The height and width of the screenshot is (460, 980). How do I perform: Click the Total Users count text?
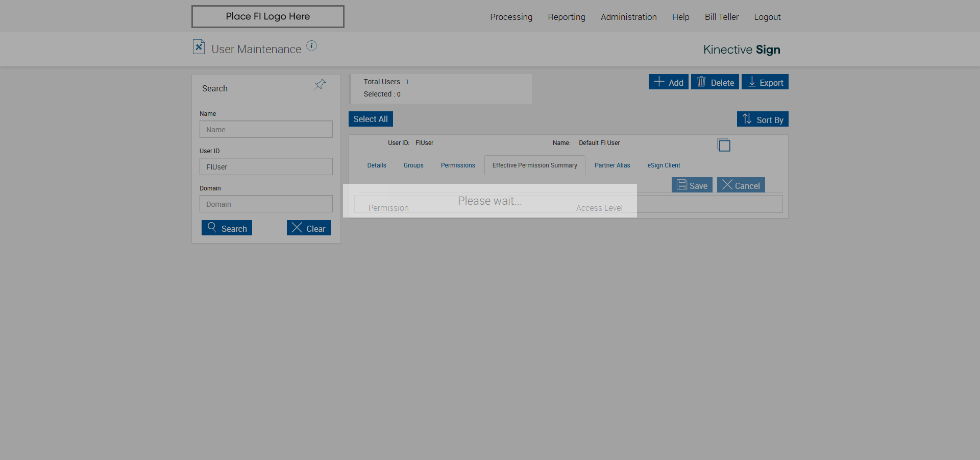386,82
